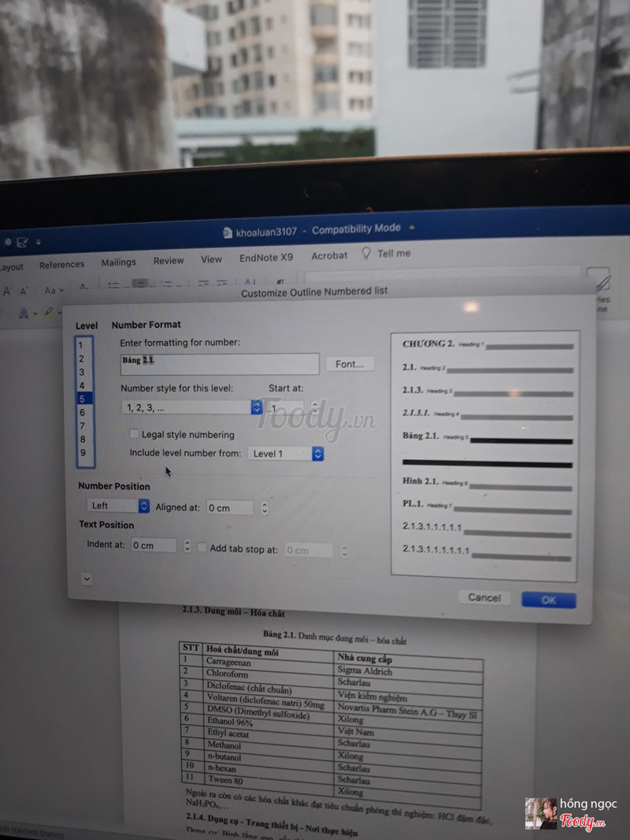Click the Tell me lightbulb icon
This screenshot has width=630, height=840.
(x=366, y=253)
